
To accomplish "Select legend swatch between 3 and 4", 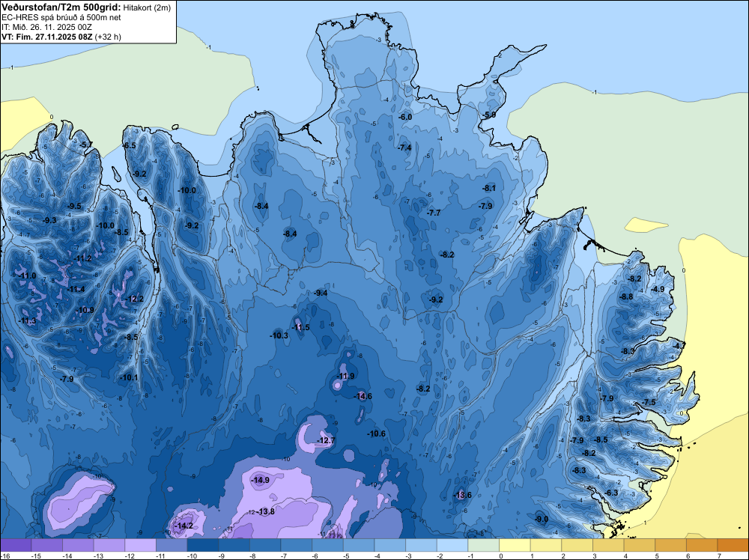I will [x=608, y=545].
